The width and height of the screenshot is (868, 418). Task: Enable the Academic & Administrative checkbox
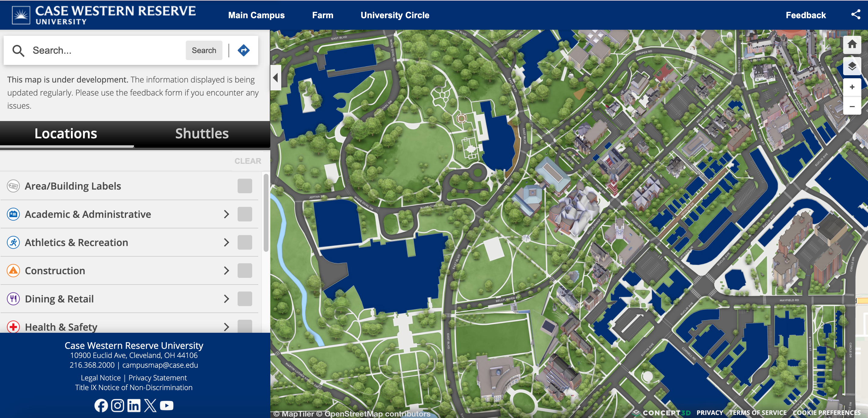pos(245,214)
